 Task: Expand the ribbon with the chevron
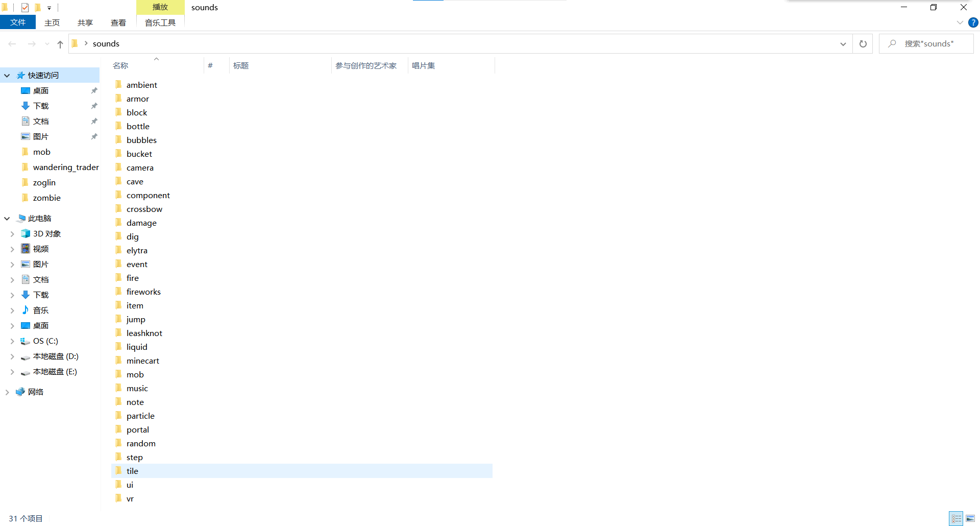(960, 22)
